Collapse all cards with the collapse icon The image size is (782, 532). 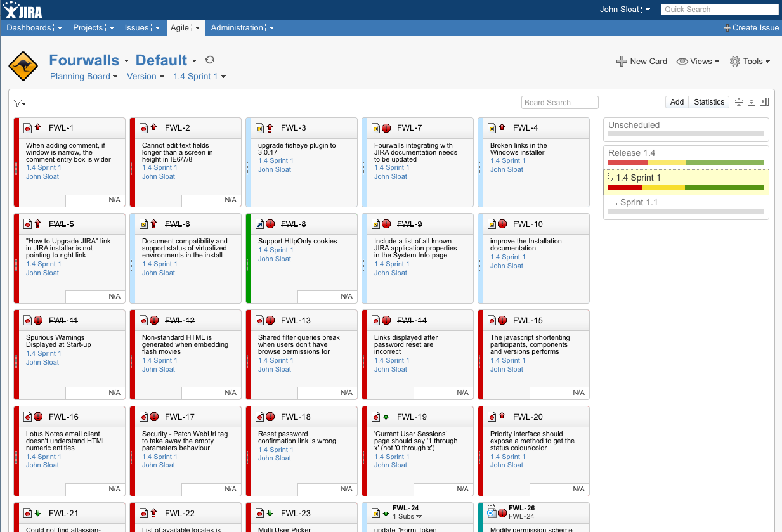739,101
